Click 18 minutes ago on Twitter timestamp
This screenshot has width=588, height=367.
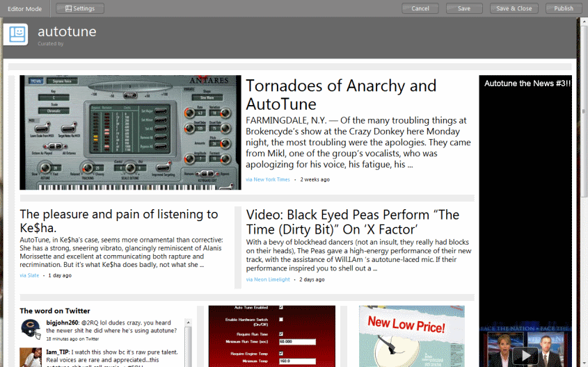[x=72, y=339]
